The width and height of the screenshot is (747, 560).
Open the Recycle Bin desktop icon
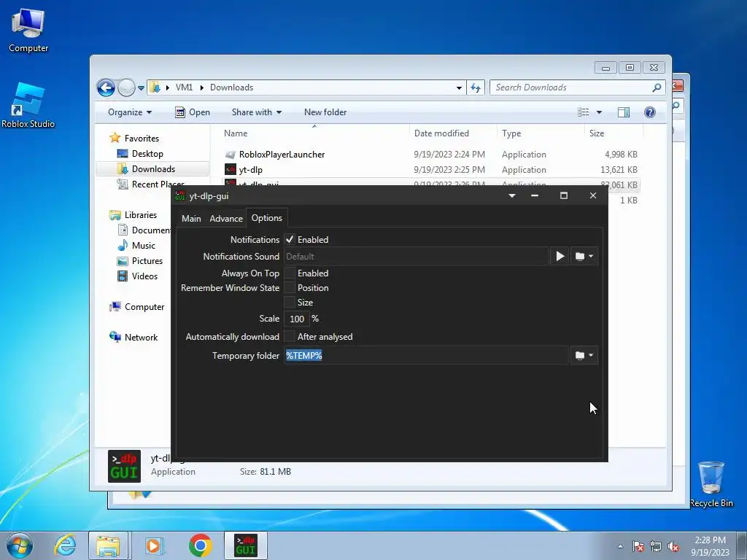coord(711,483)
